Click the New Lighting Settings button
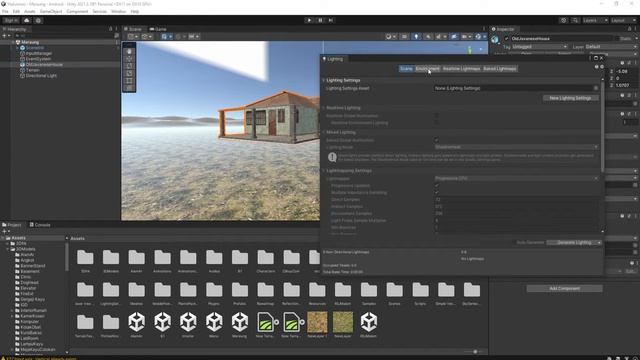 pyautogui.click(x=570, y=98)
